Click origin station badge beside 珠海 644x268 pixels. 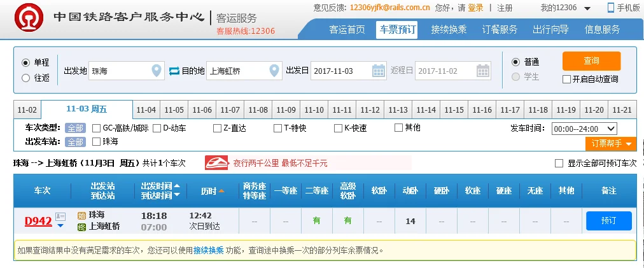[x=81, y=215]
